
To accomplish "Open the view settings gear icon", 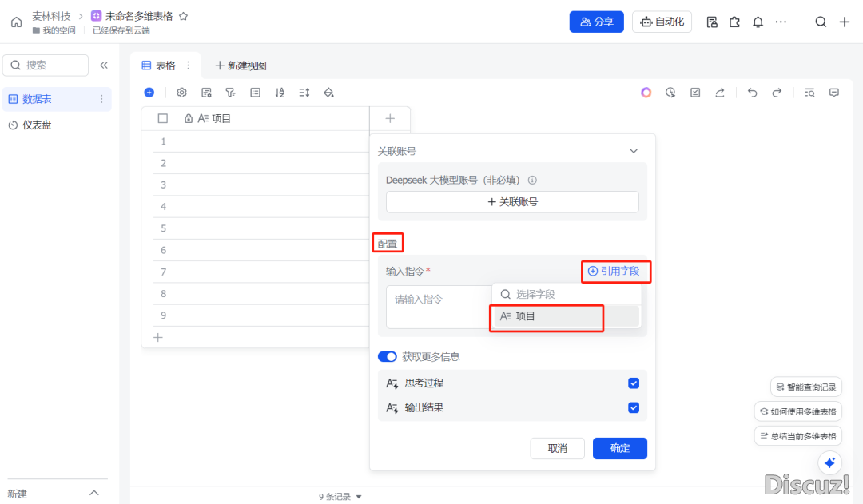I will tap(181, 93).
